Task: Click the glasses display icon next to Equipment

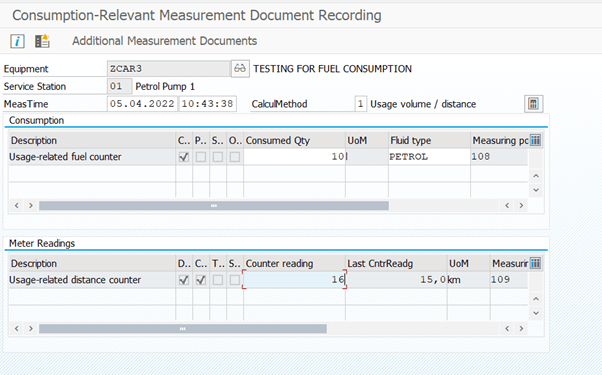Action: point(240,69)
